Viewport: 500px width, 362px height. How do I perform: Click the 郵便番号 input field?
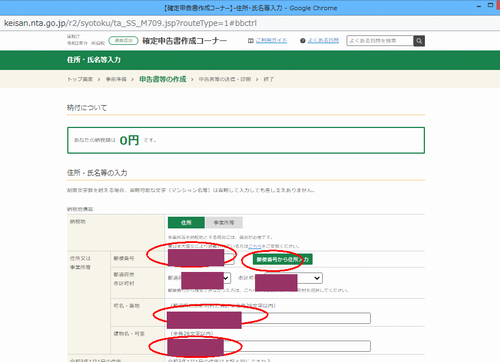point(201,259)
